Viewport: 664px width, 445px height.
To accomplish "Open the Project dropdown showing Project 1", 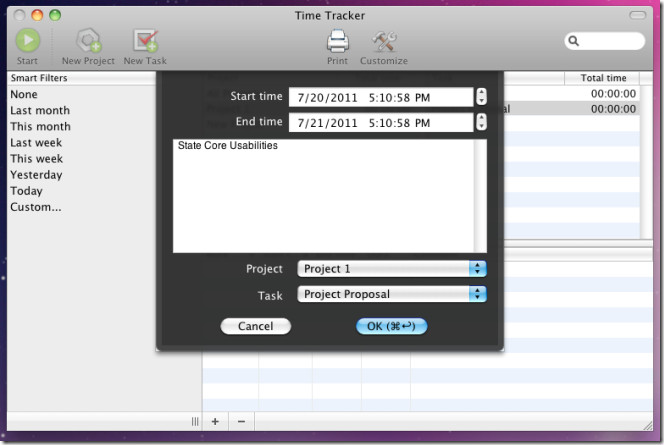I will point(392,269).
